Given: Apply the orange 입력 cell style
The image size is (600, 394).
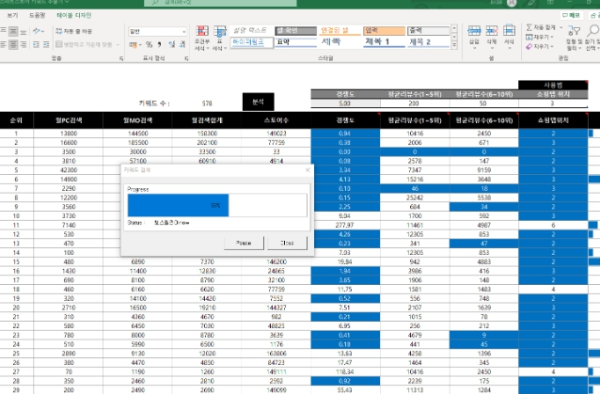Looking at the screenshot, I should pos(384,30).
